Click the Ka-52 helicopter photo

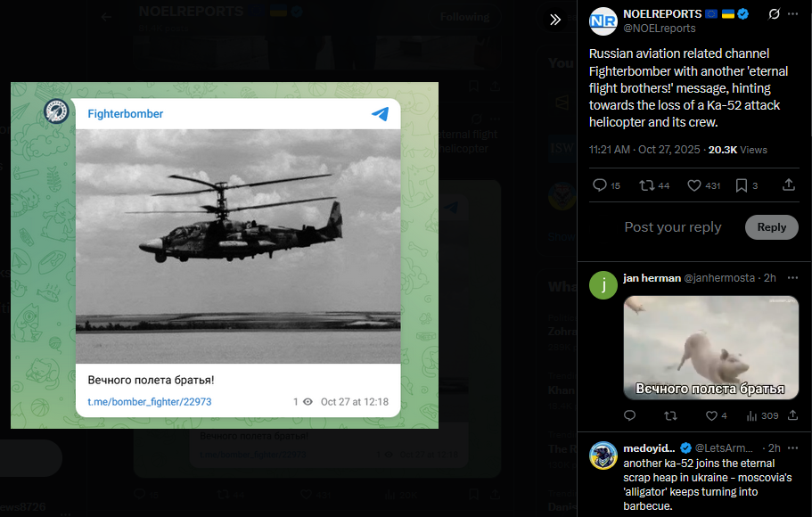[238, 246]
